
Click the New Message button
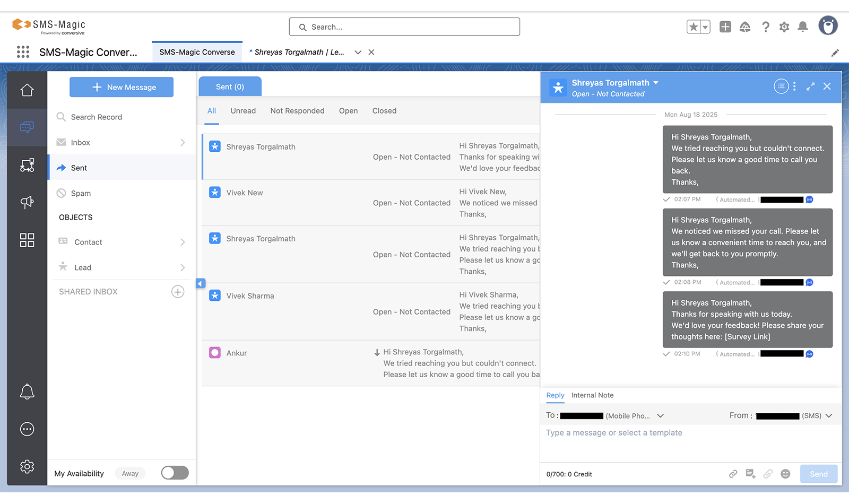click(122, 87)
